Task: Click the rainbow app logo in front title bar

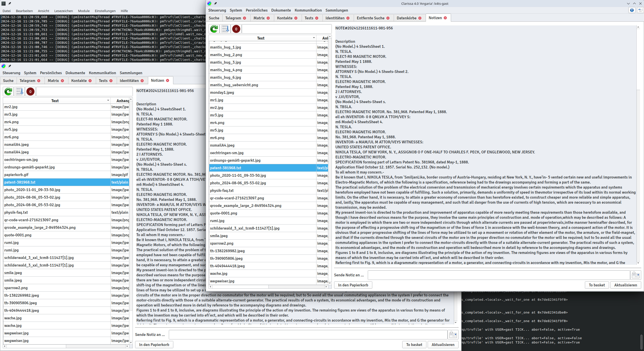Action: (x=209, y=4)
